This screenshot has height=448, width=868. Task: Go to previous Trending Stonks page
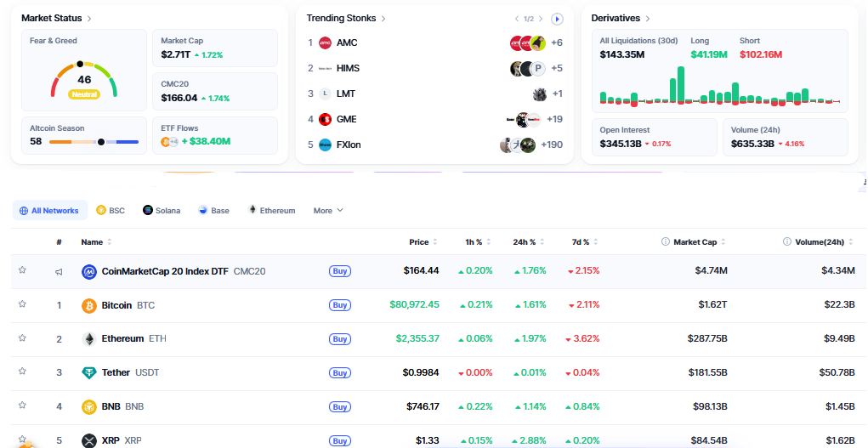point(517,19)
